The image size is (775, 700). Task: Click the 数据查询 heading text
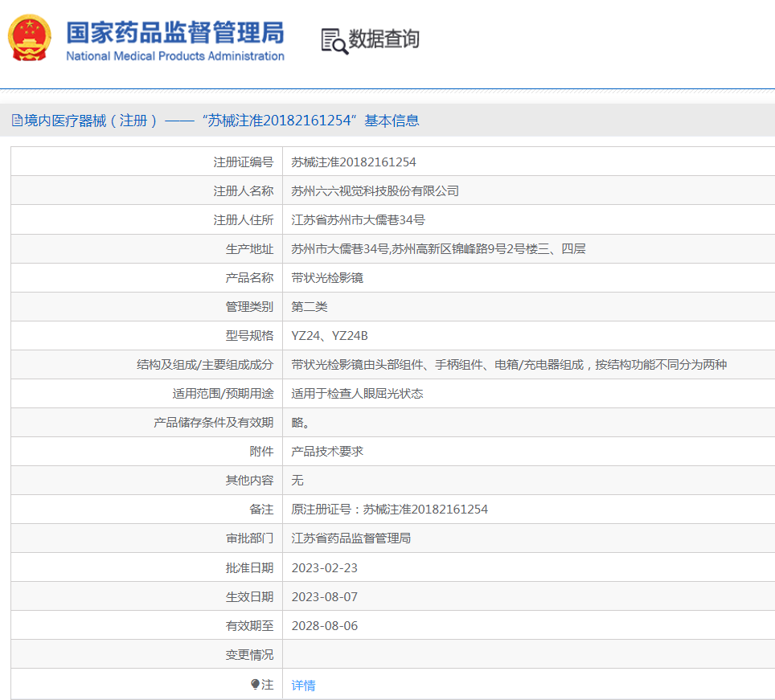[x=384, y=39]
